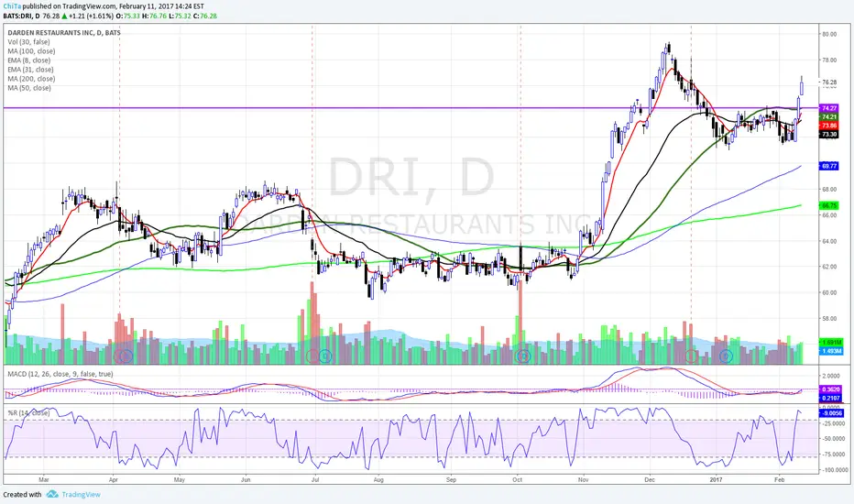Click the close price C:76.28 in header
854x504 pixels.
204,16
